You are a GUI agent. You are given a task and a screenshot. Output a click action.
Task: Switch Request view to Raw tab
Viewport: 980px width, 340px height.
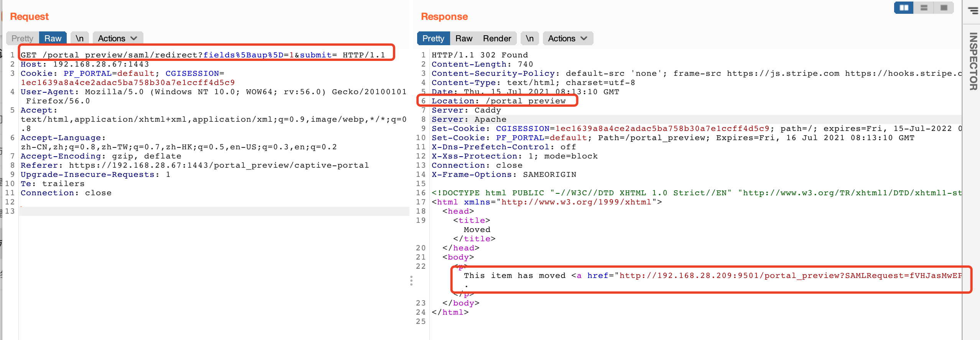(x=53, y=38)
